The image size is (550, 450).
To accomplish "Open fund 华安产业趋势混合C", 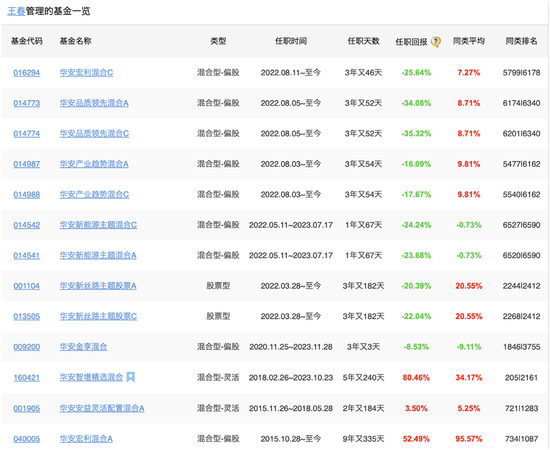I will pos(94,195).
